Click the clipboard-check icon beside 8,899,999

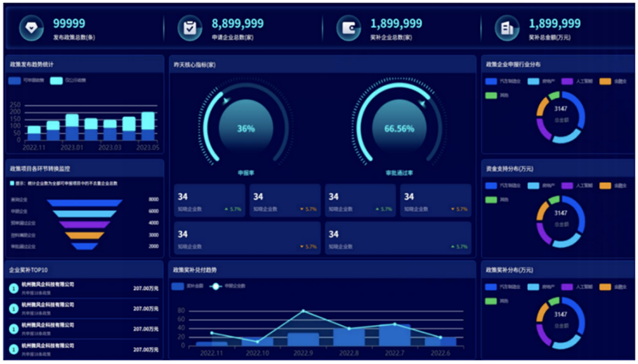tap(190, 28)
